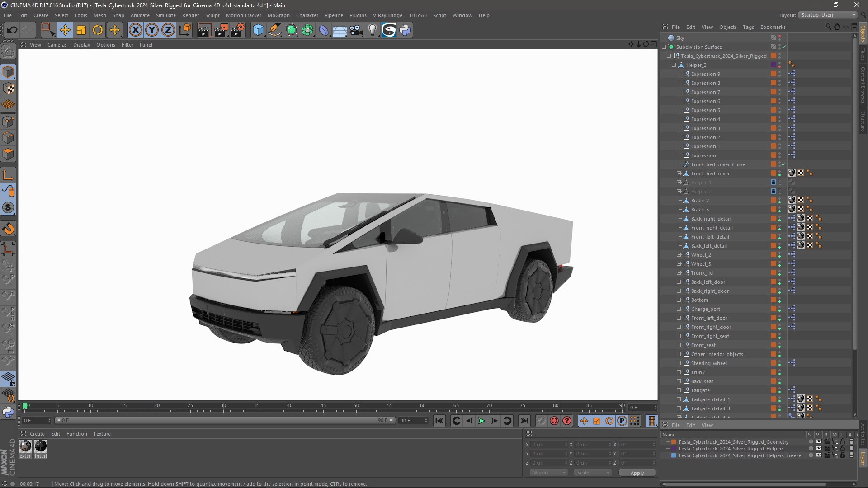Click the Floor grid icon
The width and height of the screenshot is (868, 488).
click(x=340, y=30)
